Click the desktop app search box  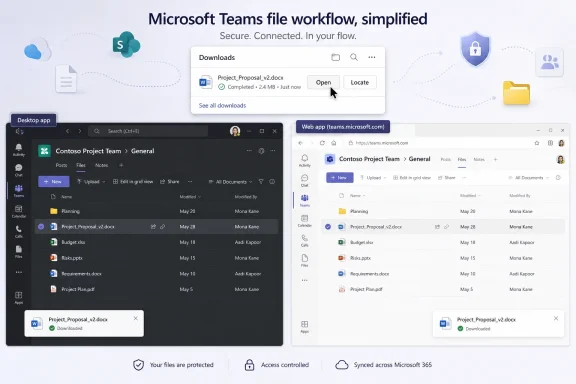coord(149,131)
